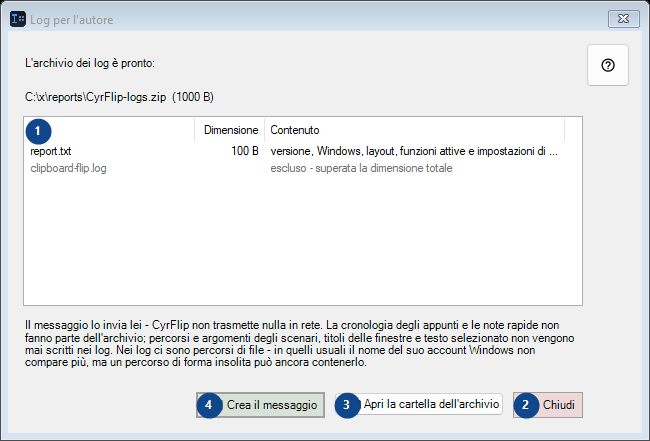650x441 pixels.
Task: Click the CyrFlip app icon in title bar
Action: (x=18, y=19)
